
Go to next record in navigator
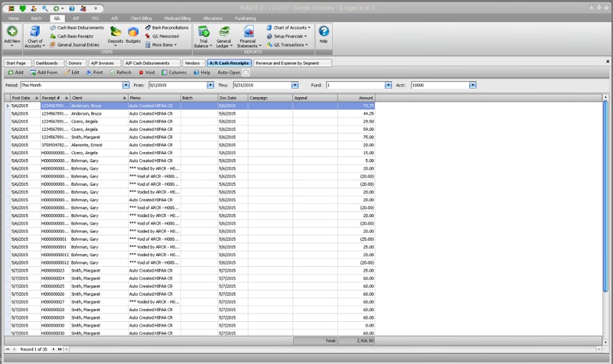(x=53, y=349)
